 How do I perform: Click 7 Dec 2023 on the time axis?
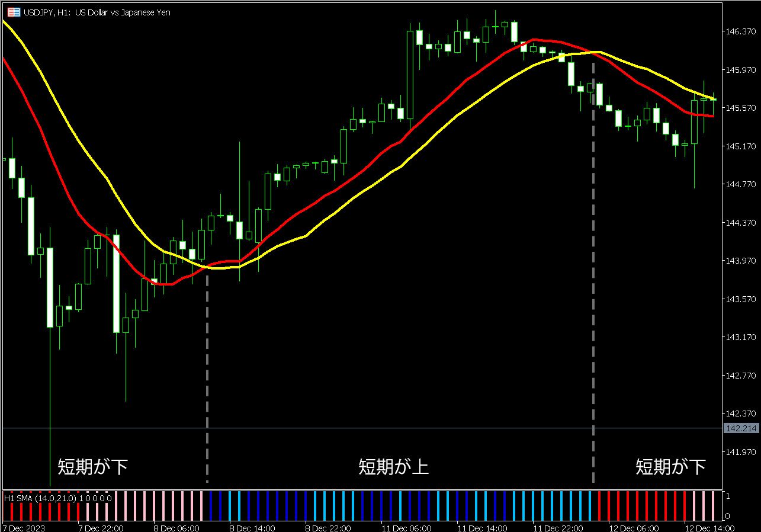click(x=24, y=528)
